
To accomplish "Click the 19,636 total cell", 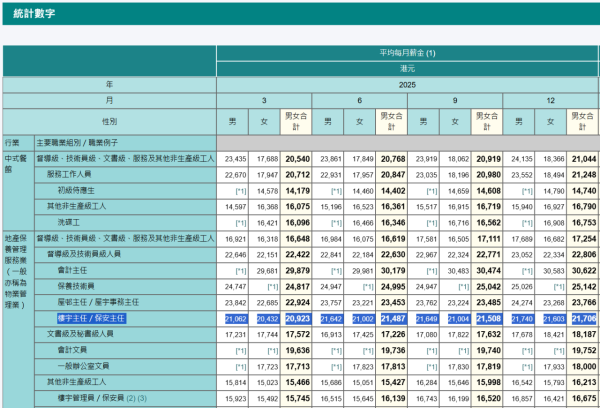I will coord(296,350).
